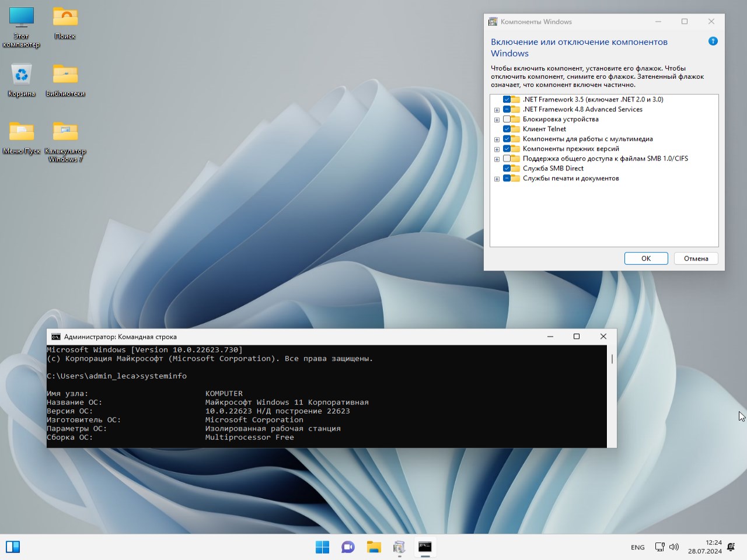The image size is (747, 560).
Task: Expand .NET Framework 4.8 Advanced Services
Action: (497, 110)
